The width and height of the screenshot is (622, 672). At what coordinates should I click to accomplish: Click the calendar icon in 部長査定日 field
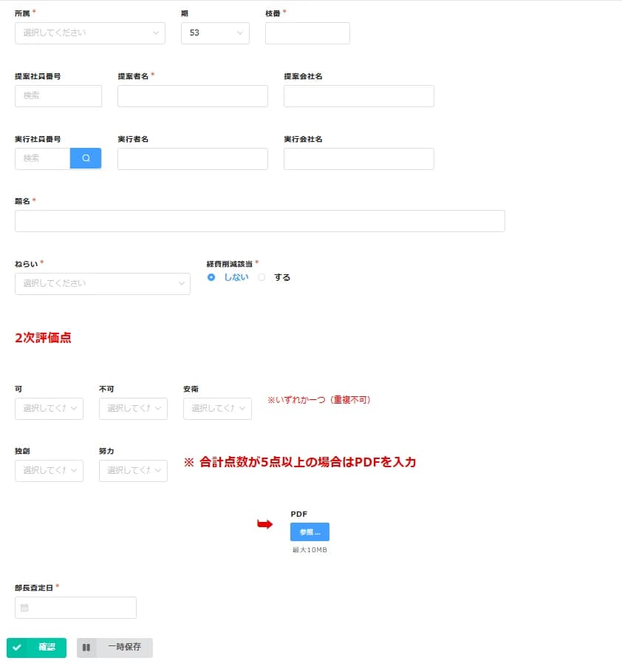[x=24, y=608]
